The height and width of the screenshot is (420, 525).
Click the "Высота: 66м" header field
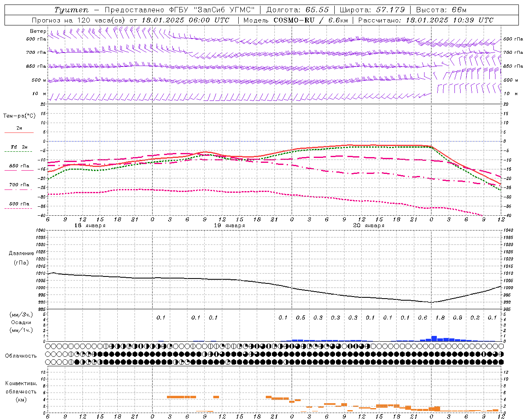tap(441, 10)
